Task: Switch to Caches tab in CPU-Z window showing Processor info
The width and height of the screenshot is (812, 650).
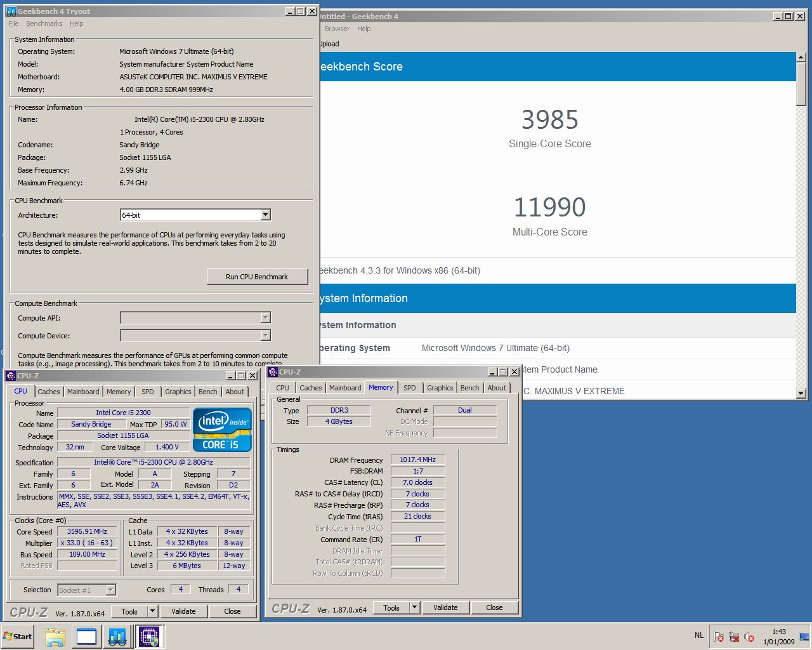Action: 49,392
